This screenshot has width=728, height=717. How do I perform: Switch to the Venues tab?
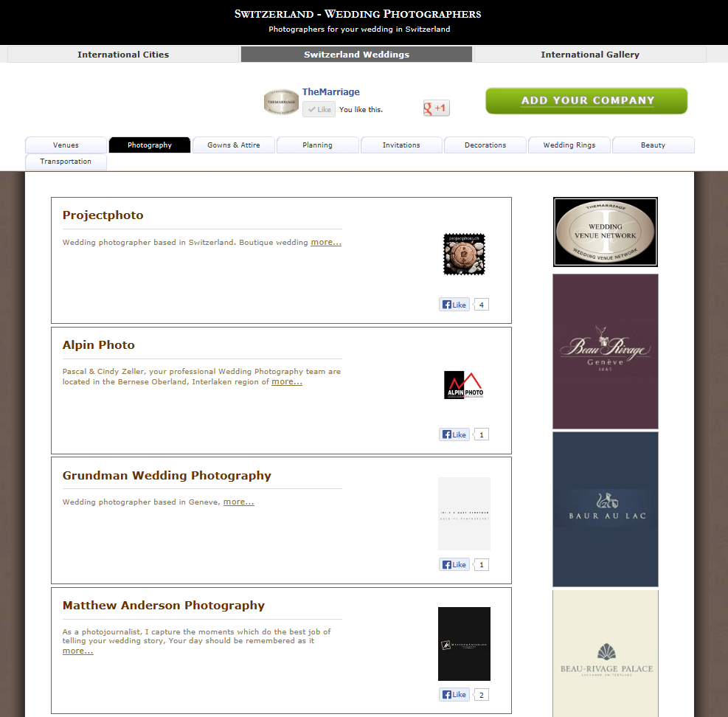[x=66, y=145]
